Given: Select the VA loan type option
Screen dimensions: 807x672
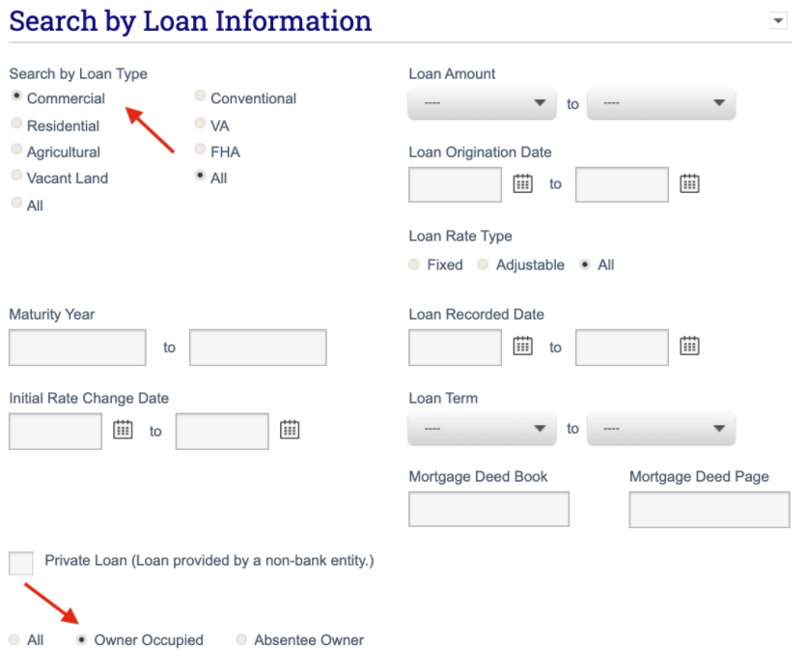Looking at the screenshot, I should [x=201, y=125].
